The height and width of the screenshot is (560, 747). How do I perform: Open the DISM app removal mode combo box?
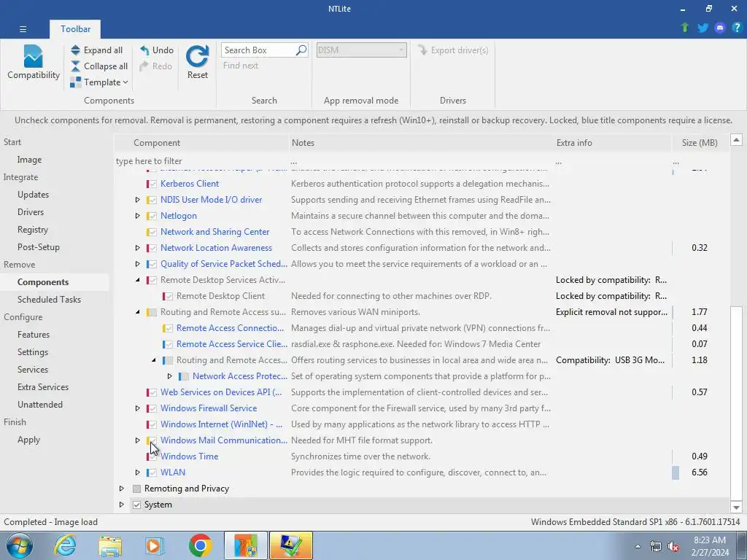[362, 50]
